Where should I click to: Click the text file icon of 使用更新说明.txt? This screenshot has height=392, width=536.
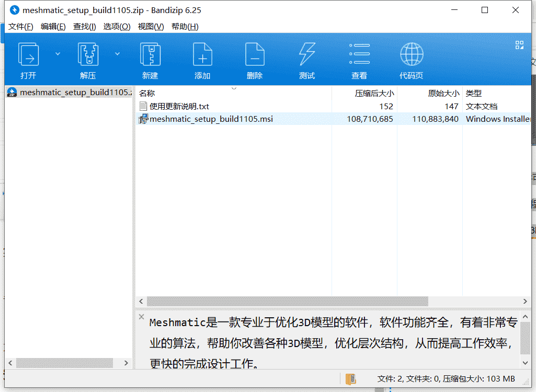point(143,106)
